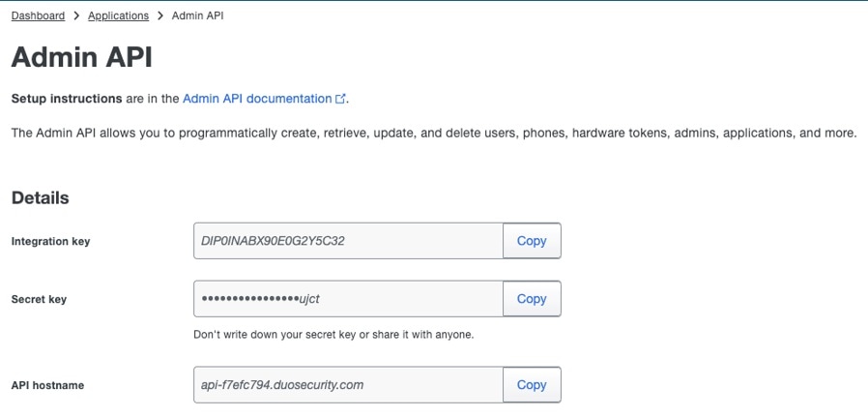Screen dimensions: 868x418
Task: Focus the masked Secret key field
Action: coord(348,299)
